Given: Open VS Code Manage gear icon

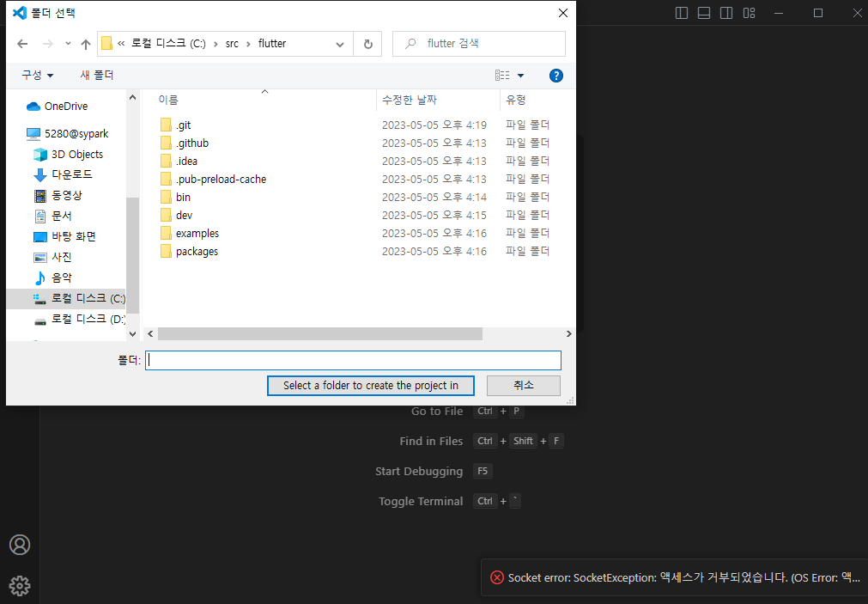Looking at the screenshot, I should click(x=20, y=586).
